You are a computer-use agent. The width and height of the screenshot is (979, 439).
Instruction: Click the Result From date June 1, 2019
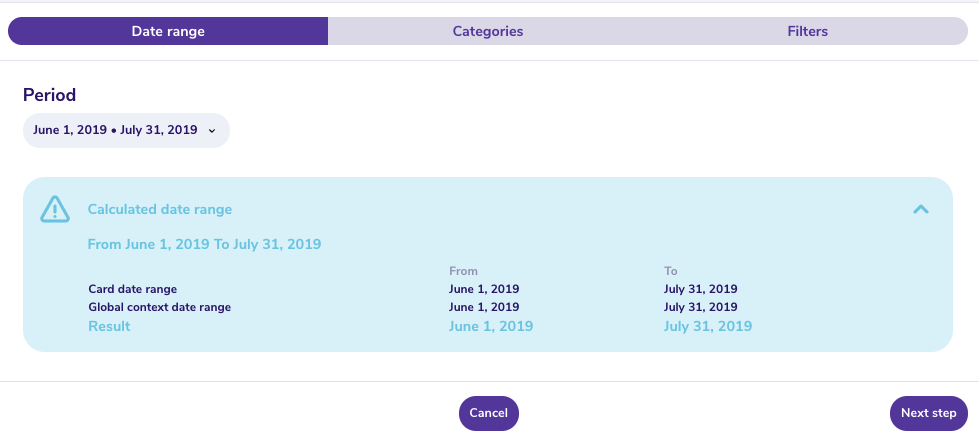tap(491, 326)
